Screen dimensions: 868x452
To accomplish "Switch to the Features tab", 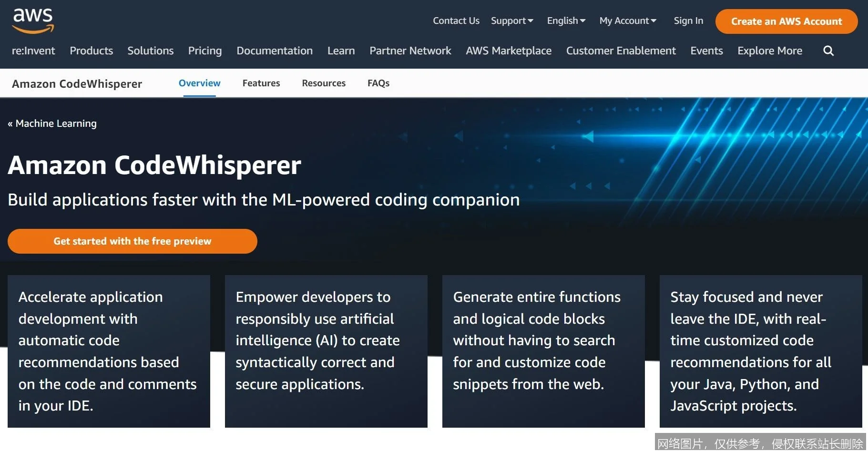I will 261,83.
